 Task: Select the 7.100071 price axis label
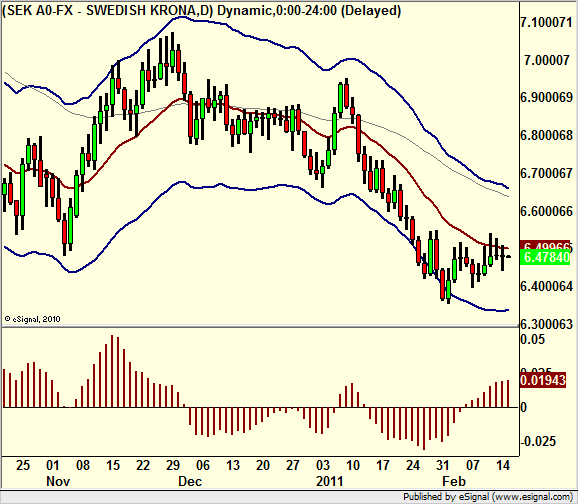point(546,22)
